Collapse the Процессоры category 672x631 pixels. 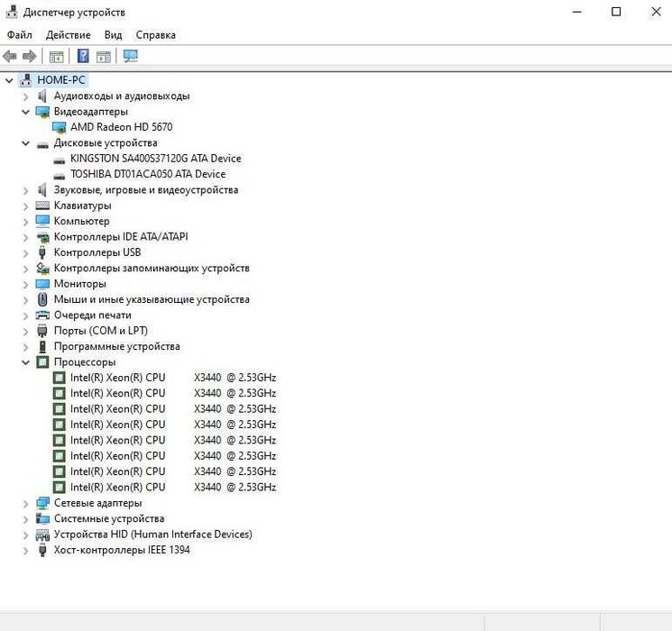click(x=26, y=362)
